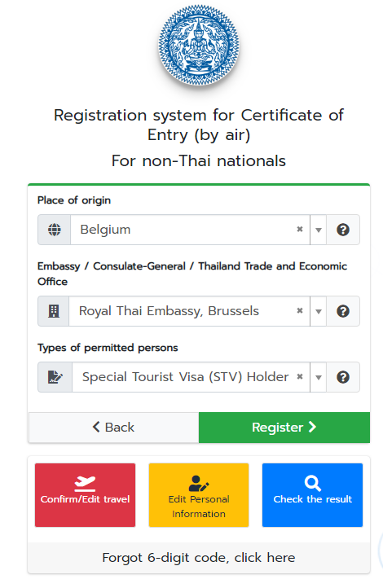Click the Belgium country field
The width and height of the screenshot is (383, 588).
[x=190, y=230]
